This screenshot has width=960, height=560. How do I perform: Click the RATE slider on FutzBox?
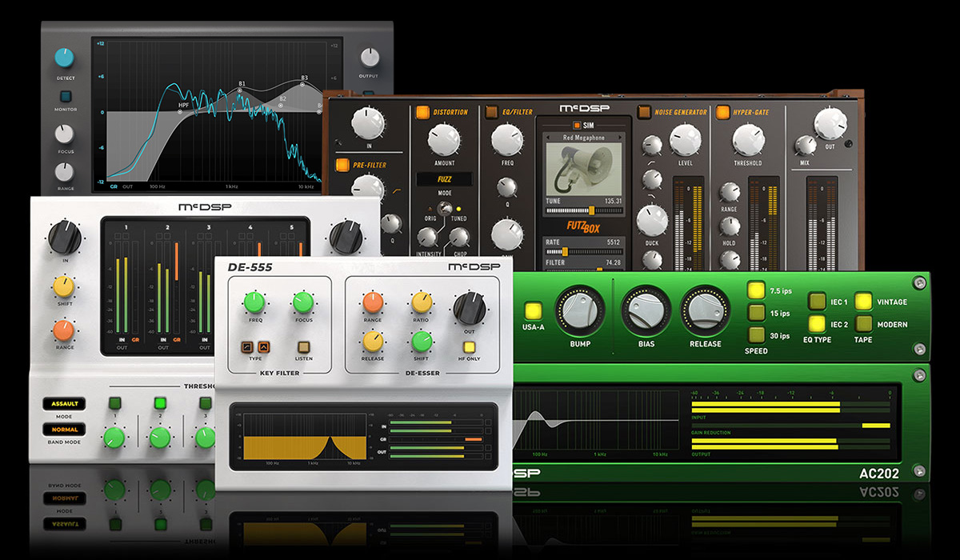pyautogui.click(x=585, y=251)
